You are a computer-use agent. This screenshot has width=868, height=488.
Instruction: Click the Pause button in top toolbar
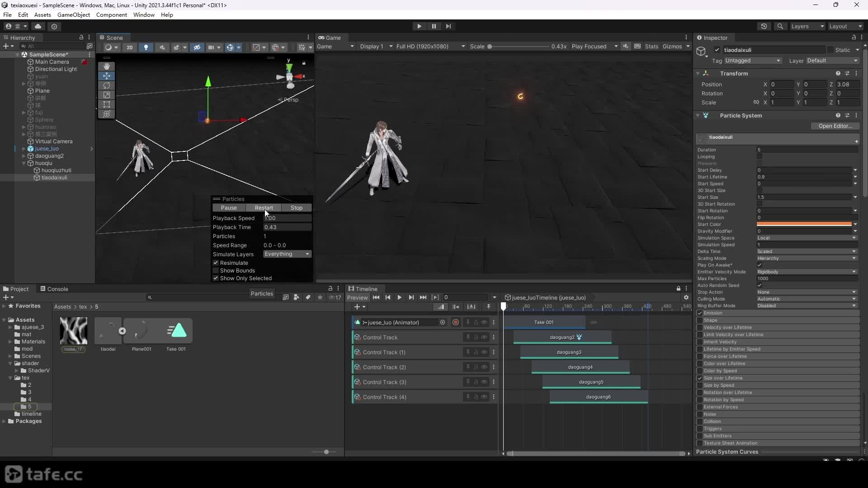[434, 26]
